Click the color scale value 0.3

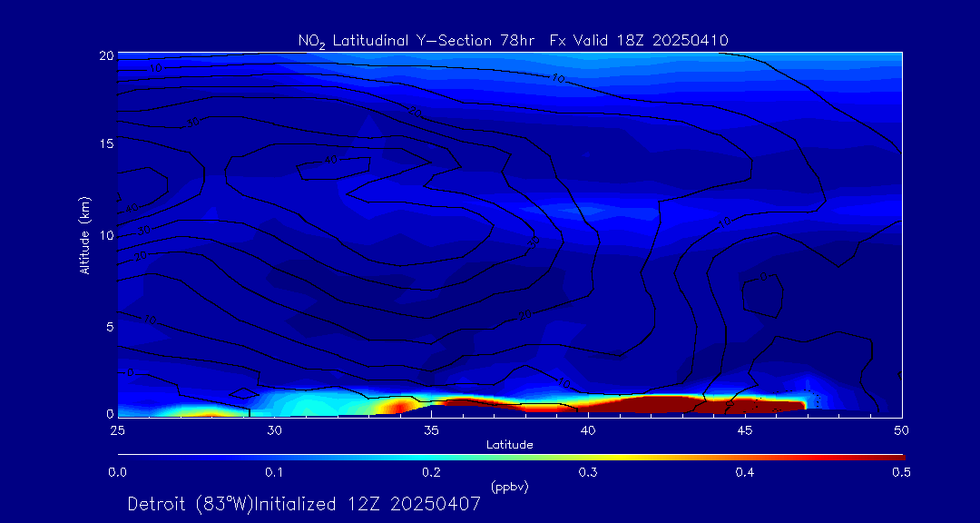tap(588, 472)
